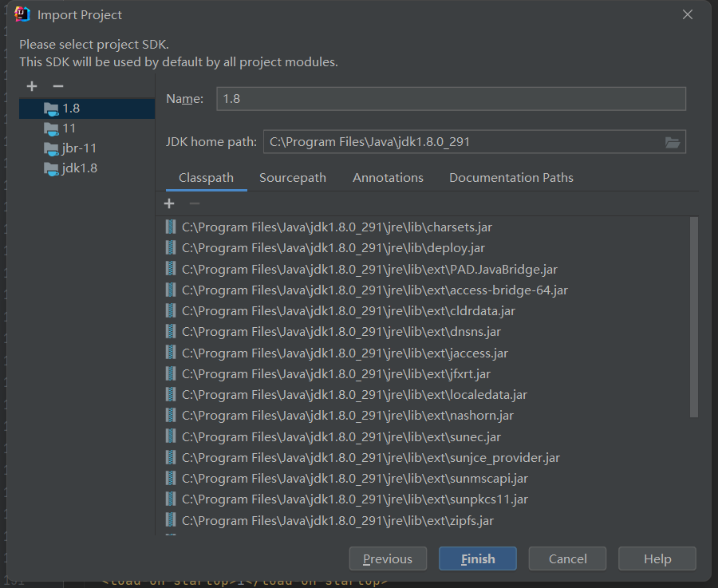Viewport: 718px width, 588px height.
Task: Open the Sourcepath tab
Action: tap(293, 178)
